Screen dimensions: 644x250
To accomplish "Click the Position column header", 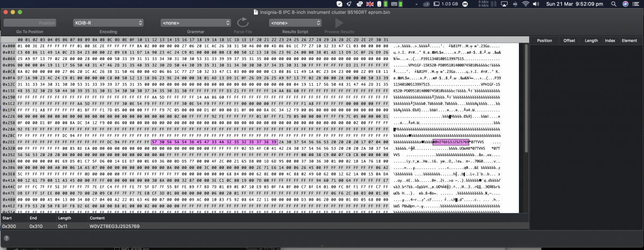I will pos(544,40).
